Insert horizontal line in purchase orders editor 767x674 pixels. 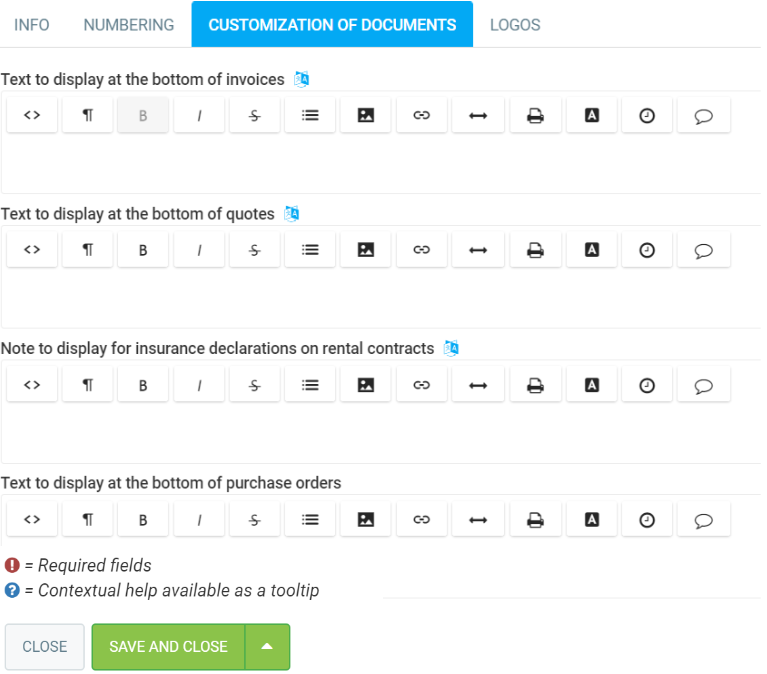click(x=478, y=520)
